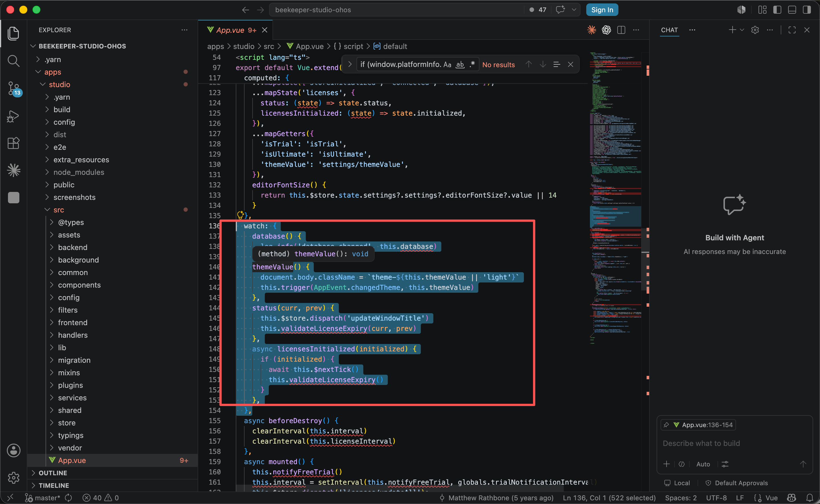
Task: Click the chat sparkle icon in title bar
Action: pos(560,10)
